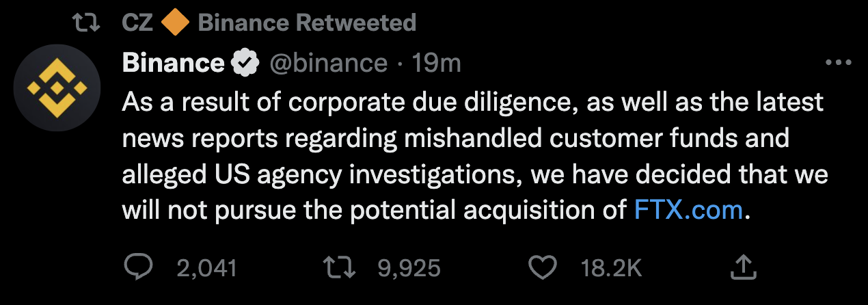Click the orange diamond emoji after CZ
868x305 pixels.
pos(176,23)
